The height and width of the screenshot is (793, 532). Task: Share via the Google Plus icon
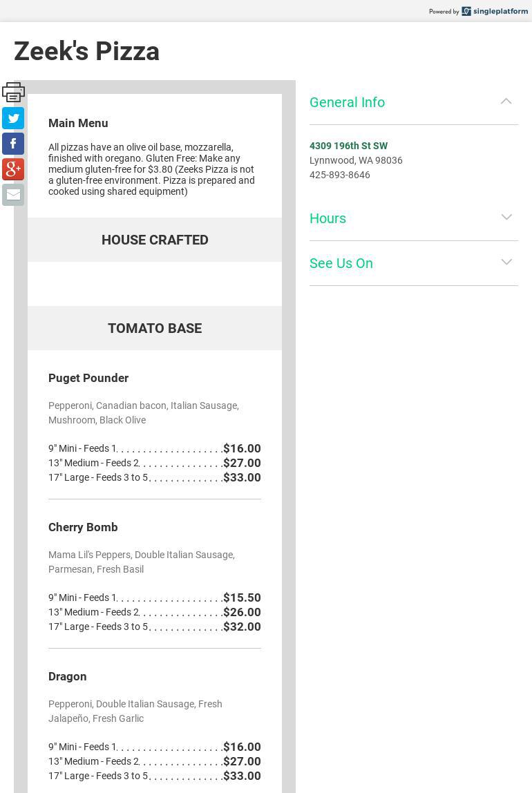tap(13, 169)
